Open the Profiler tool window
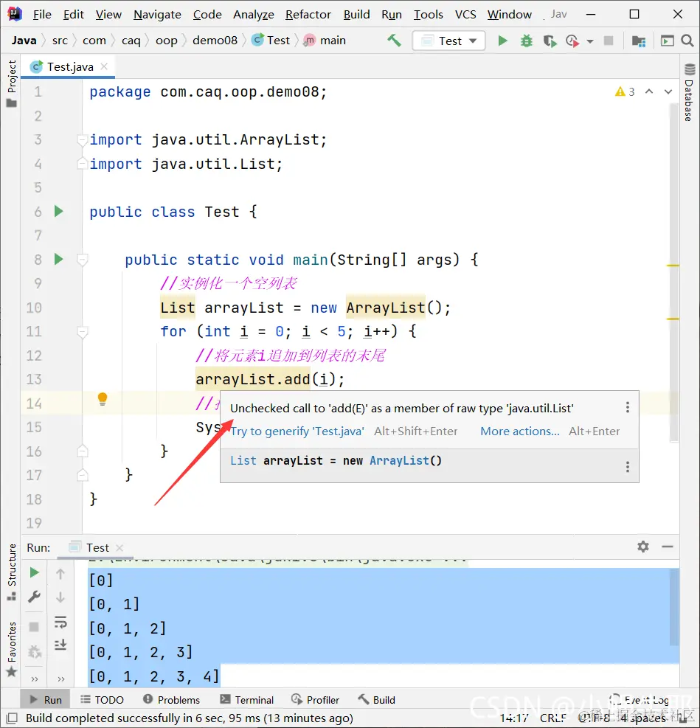Viewport: 700px width, 728px height. (x=315, y=700)
